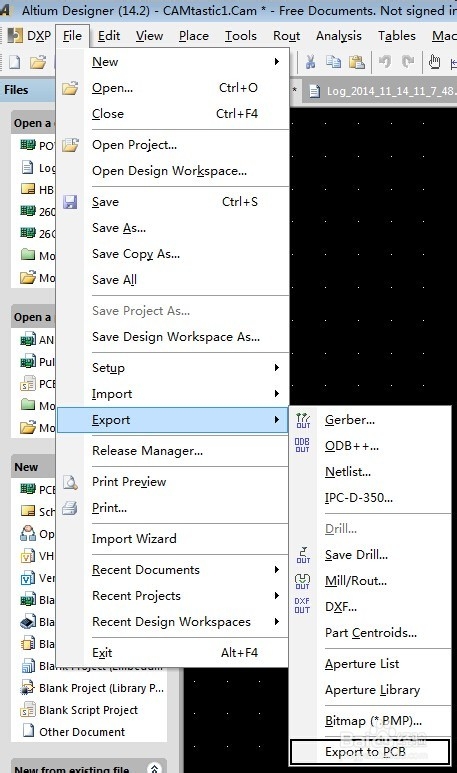Click Blank Script Project link
Image resolution: width=457 pixels, height=773 pixels.
pos(88,710)
